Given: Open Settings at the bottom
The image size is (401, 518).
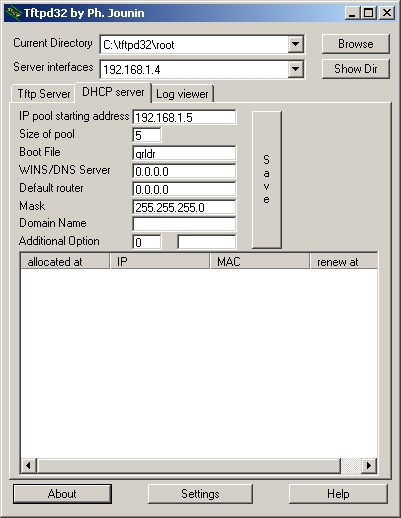Looking at the screenshot, I should click(200, 494).
